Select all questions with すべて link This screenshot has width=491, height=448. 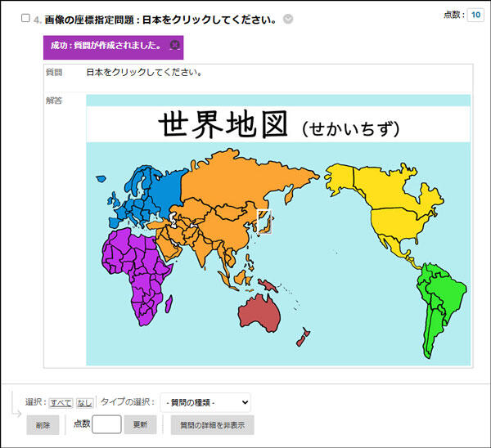pyautogui.click(x=61, y=403)
